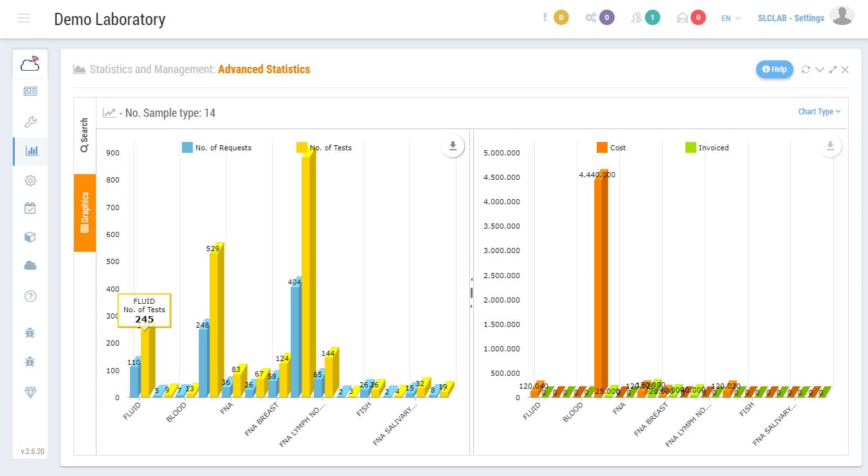Select the bar chart statistics sidebar icon
This screenshot has height=476, width=868.
(x=31, y=151)
